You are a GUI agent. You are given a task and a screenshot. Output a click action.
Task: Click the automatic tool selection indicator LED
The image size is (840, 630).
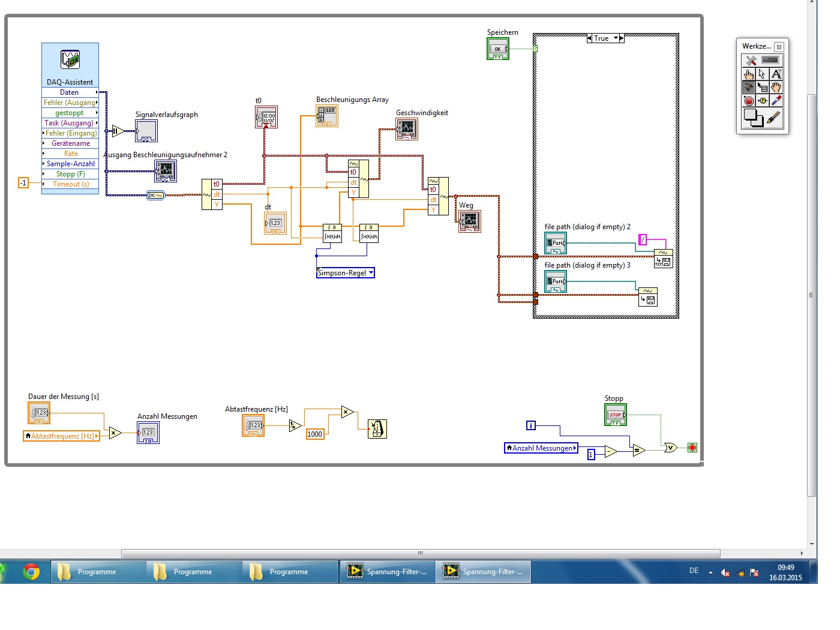pyautogui.click(x=770, y=60)
